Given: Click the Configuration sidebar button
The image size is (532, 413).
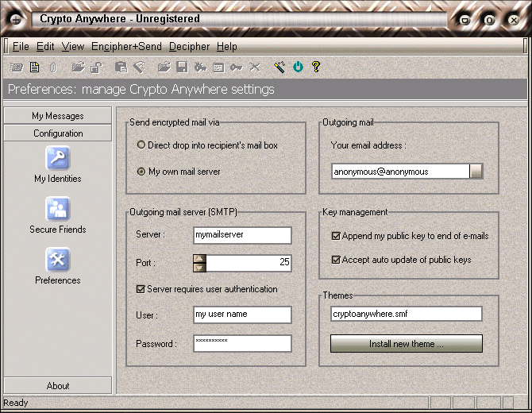Looking at the screenshot, I should pos(58,133).
